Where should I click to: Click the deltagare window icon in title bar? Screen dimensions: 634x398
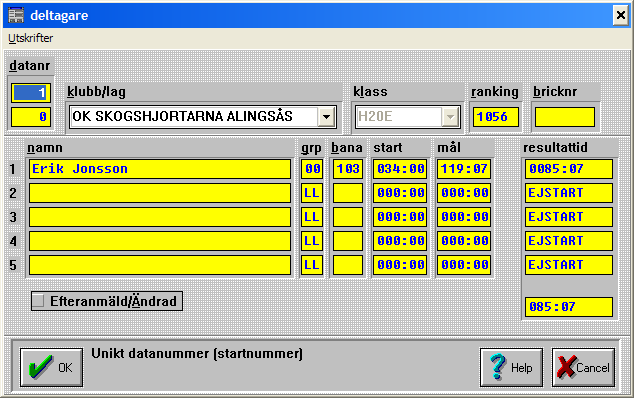[x=16, y=15]
